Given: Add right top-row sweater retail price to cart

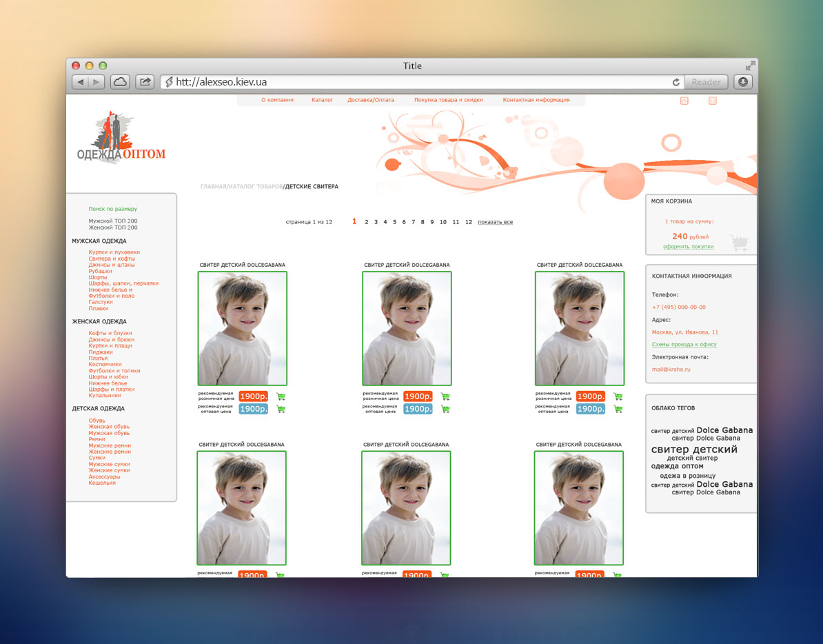Looking at the screenshot, I should pos(618,396).
